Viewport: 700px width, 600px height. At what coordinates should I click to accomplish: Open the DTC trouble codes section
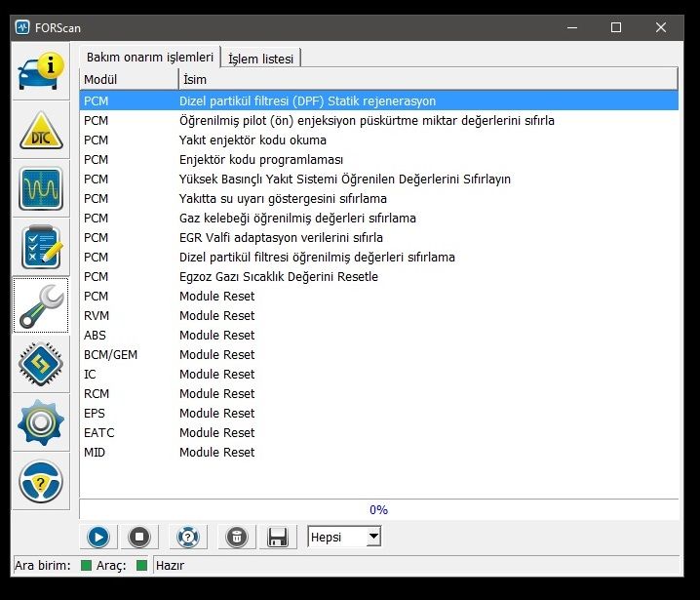pyautogui.click(x=41, y=130)
